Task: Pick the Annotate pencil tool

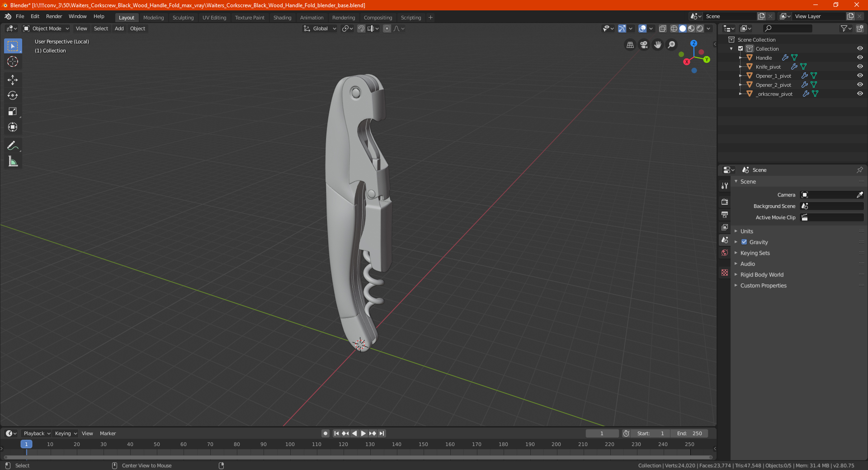Action: point(13,146)
